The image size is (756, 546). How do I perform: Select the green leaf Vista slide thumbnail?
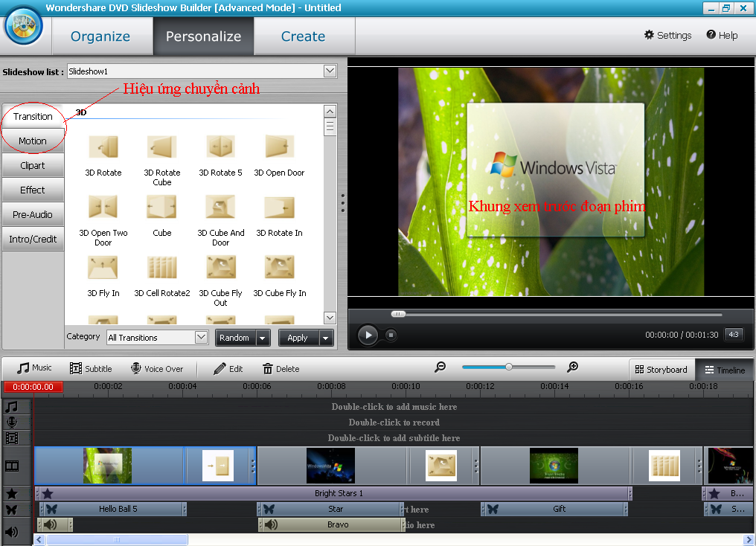coord(107,466)
